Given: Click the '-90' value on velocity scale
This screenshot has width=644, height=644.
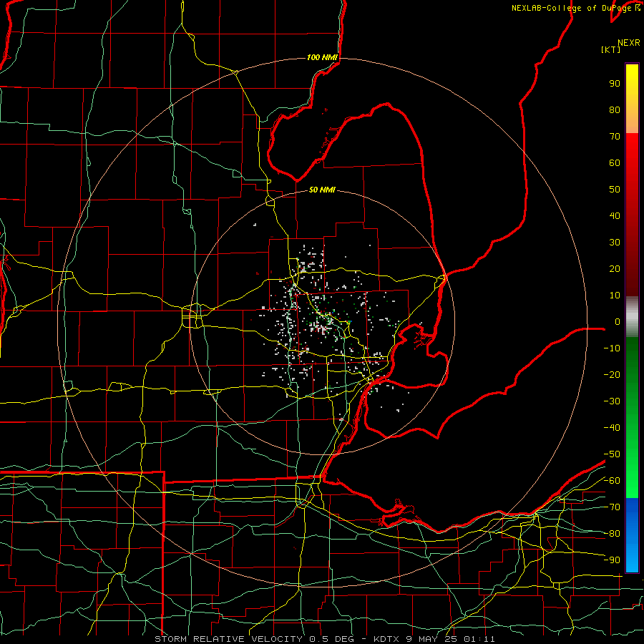Looking at the screenshot, I should point(612,560).
